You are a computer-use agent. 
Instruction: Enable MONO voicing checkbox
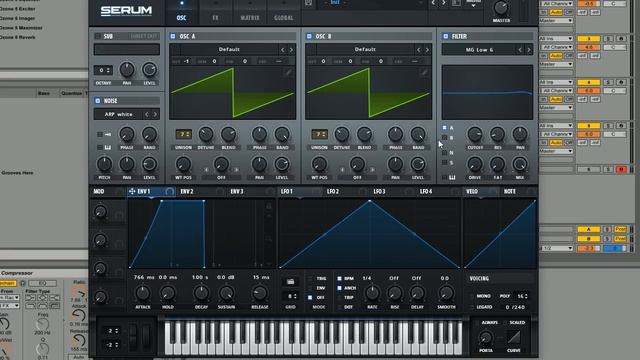(x=472, y=296)
